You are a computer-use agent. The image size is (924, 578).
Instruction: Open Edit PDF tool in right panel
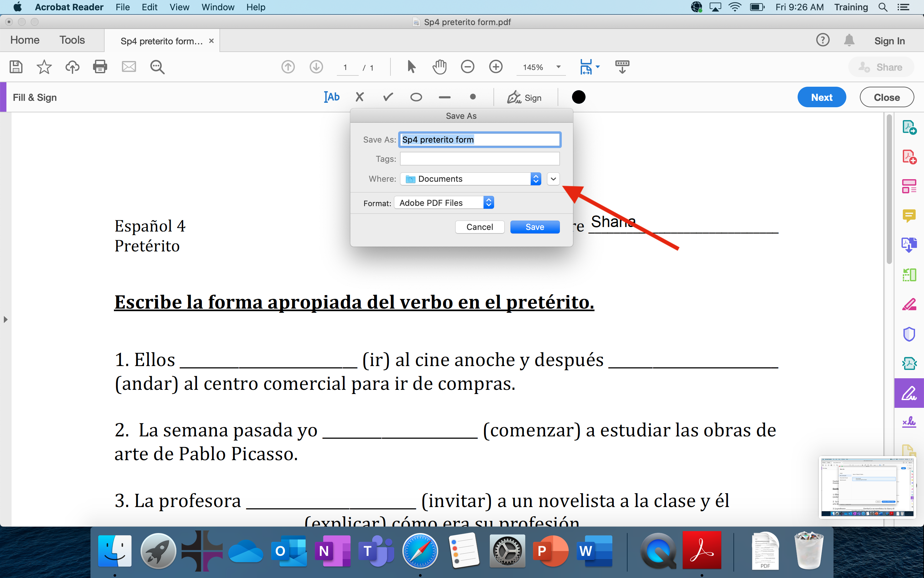909,186
